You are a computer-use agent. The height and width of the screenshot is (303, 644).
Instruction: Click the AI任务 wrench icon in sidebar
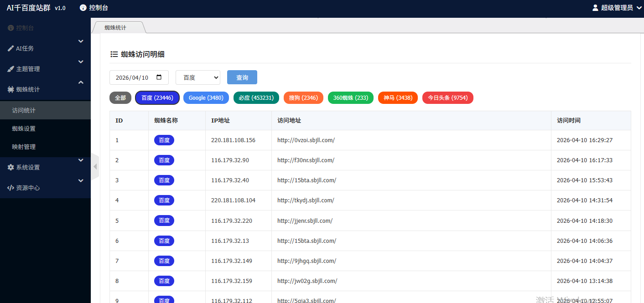click(x=11, y=48)
